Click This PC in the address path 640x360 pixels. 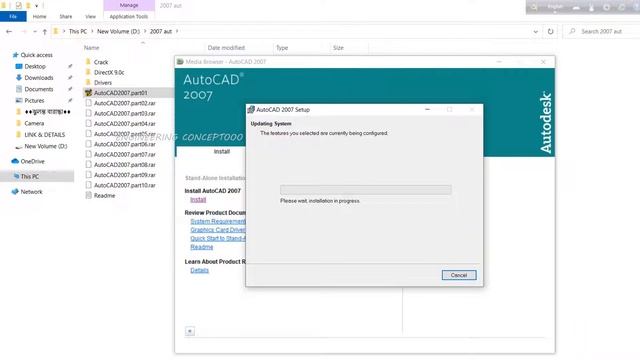(x=78, y=31)
